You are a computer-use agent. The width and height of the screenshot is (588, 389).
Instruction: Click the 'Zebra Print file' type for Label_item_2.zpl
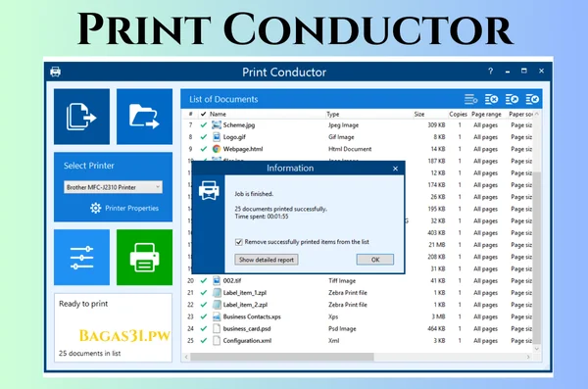[x=348, y=305]
